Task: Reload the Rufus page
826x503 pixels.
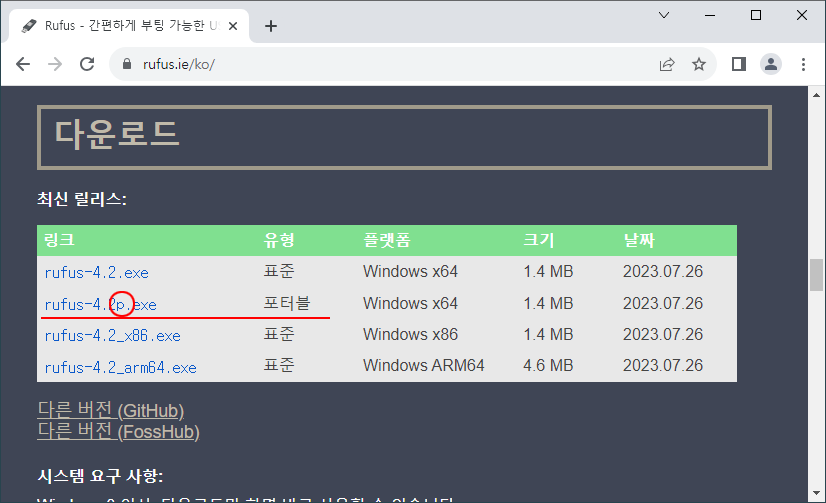Action: click(87, 64)
